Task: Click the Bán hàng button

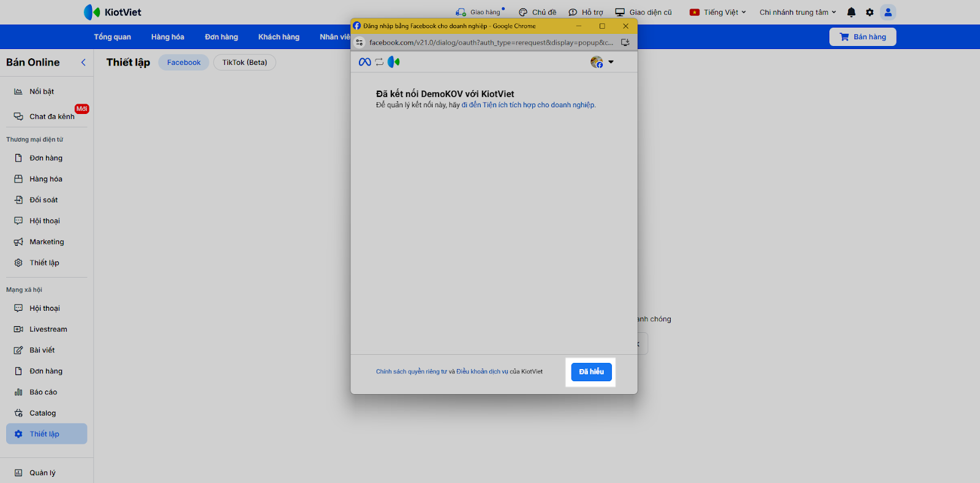Action: (862, 37)
